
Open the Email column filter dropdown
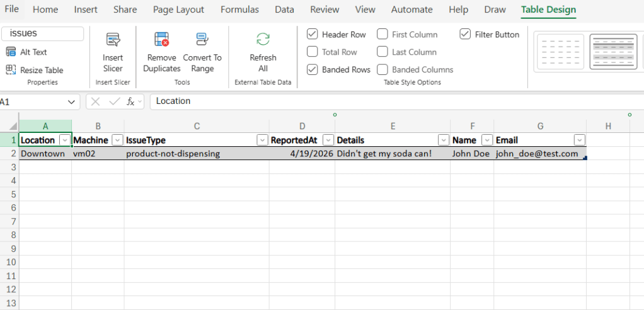point(580,141)
